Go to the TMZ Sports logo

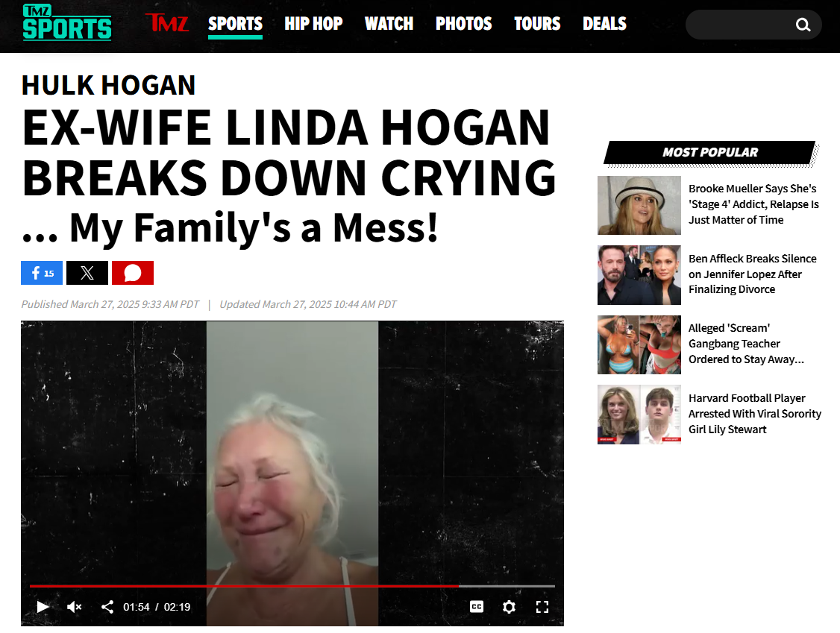(67, 22)
